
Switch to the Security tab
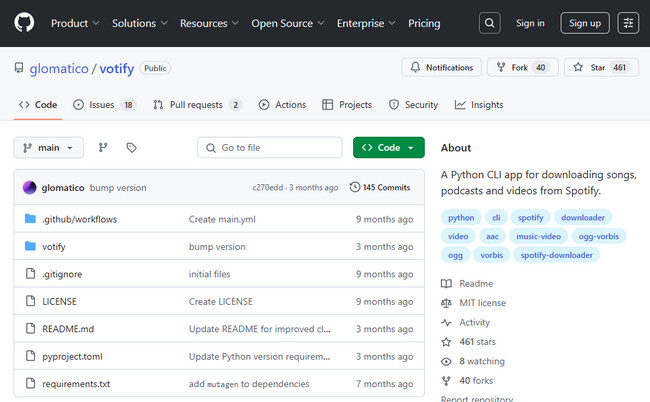point(413,105)
